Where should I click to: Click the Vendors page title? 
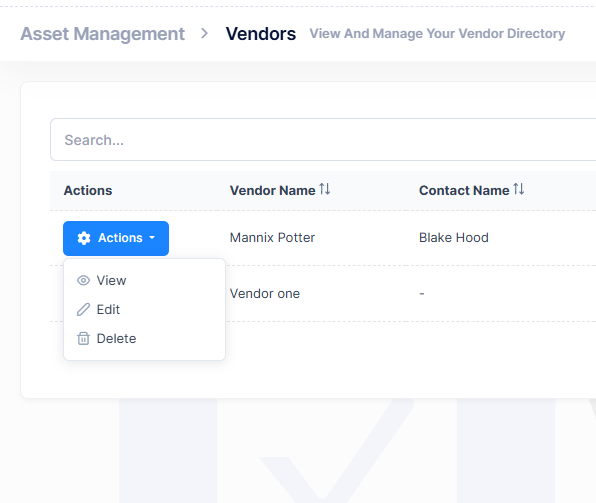pos(261,34)
